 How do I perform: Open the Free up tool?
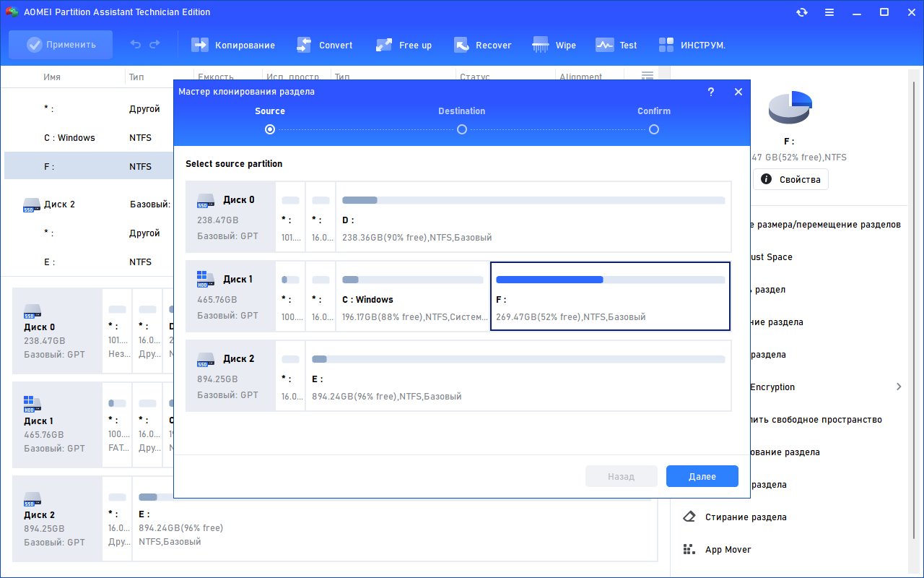(x=404, y=45)
